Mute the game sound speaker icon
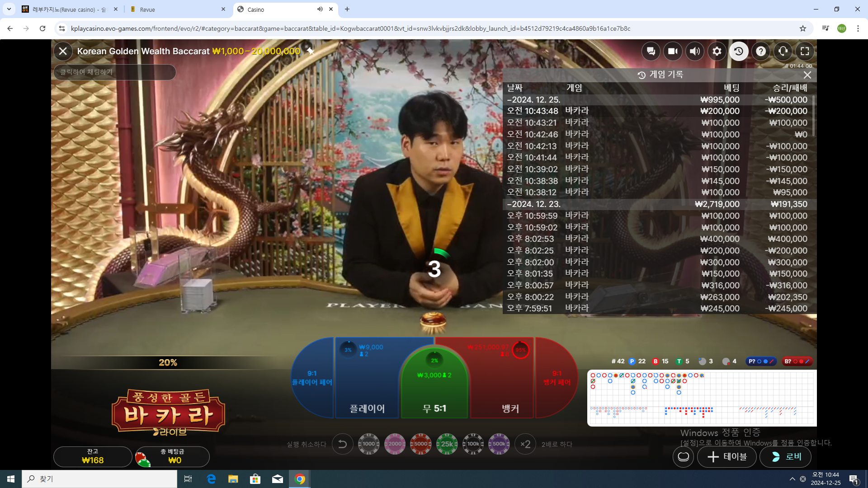The image size is (868, 488). (695, 51)
